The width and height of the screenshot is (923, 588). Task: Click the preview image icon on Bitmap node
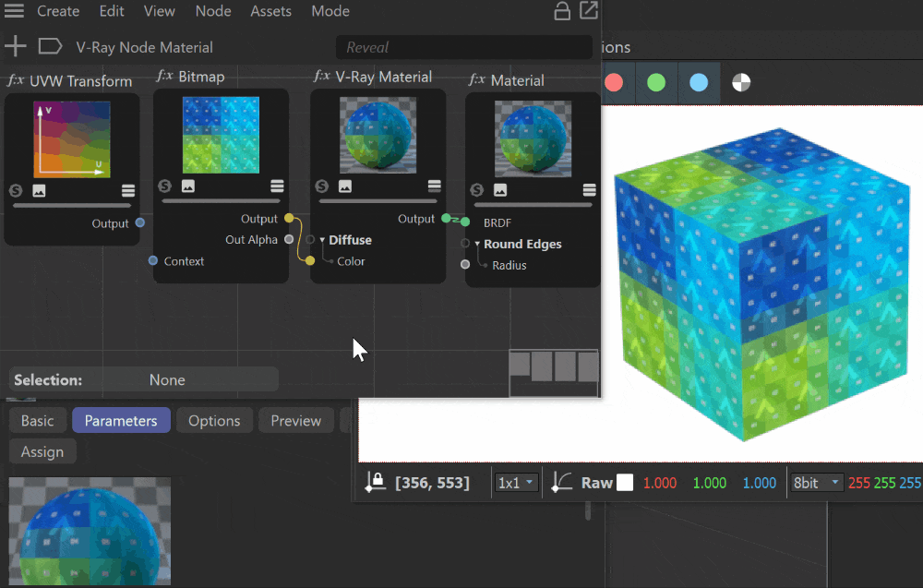point(187,186)
